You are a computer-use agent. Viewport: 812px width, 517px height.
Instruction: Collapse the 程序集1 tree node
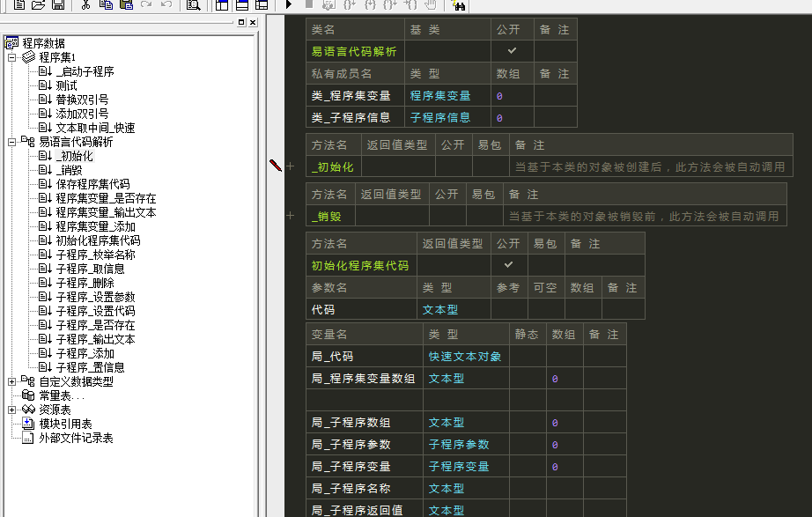(x=12, y=57)
